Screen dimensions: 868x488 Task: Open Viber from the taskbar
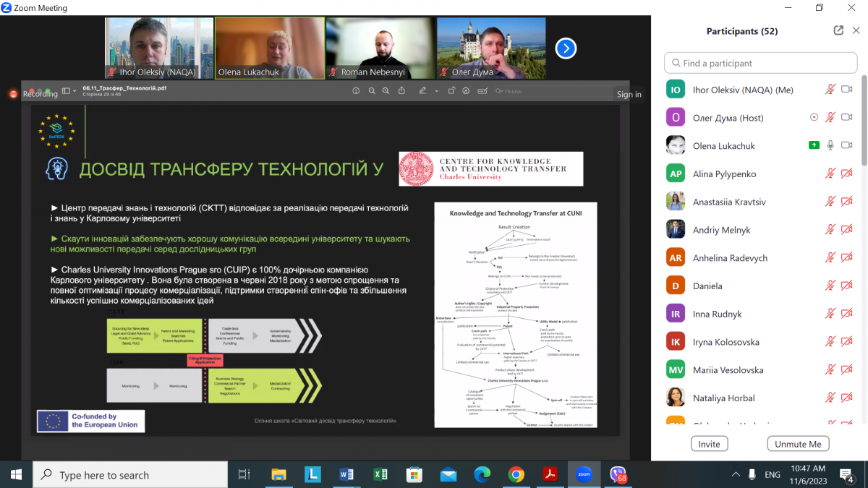point(617,475)
